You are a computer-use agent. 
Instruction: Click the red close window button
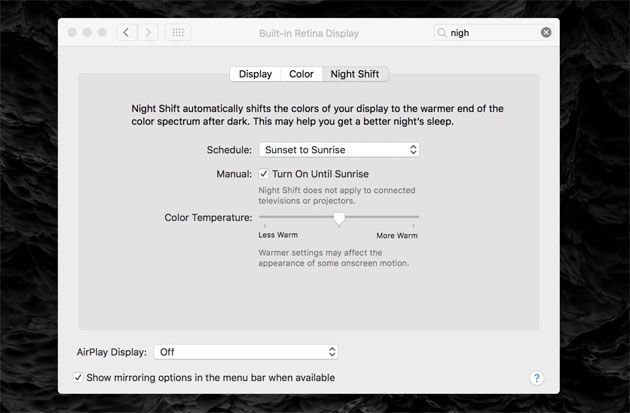pos(72,32)
